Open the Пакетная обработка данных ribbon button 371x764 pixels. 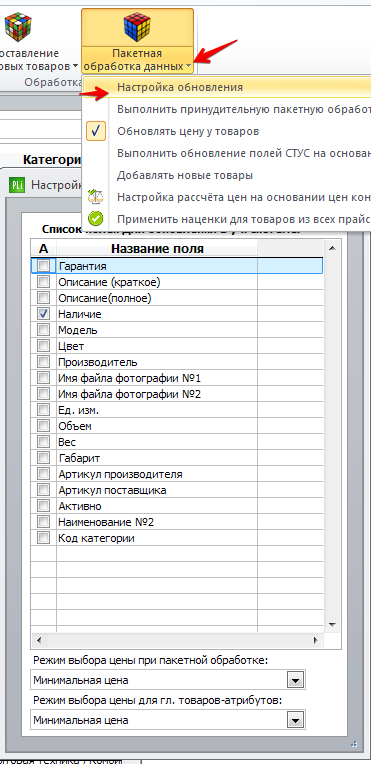click(137, 41)
